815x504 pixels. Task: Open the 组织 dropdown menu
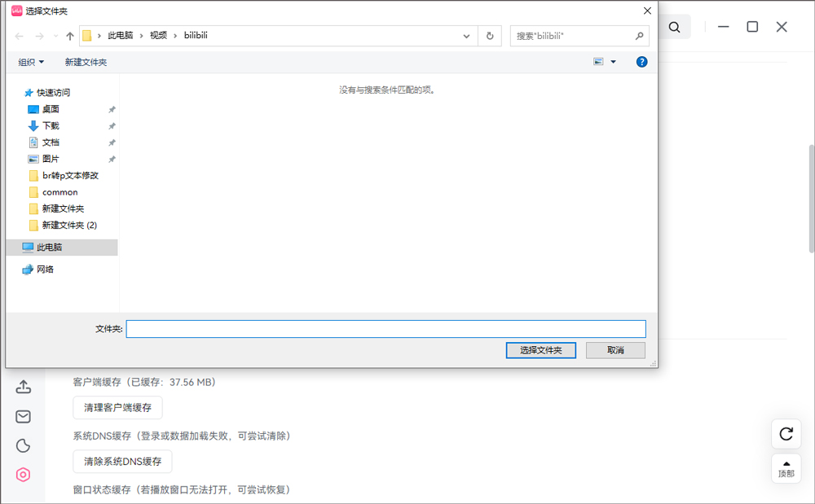(31, 61)
